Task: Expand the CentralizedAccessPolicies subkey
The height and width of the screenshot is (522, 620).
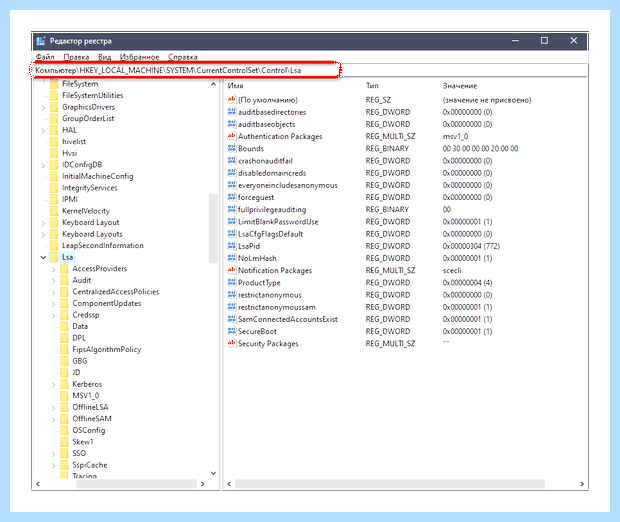Action: tap(53, 292)
